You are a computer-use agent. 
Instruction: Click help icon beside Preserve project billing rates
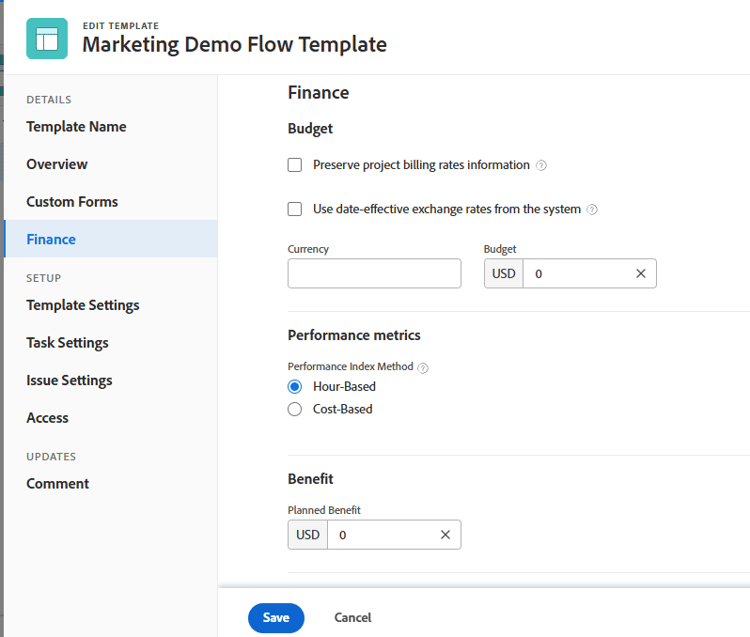(x=541, y=166)
